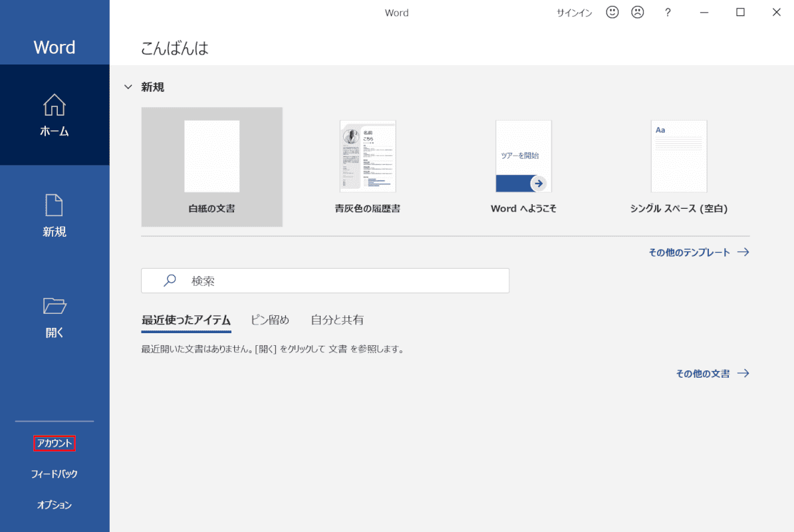Click サインイン in title bar
The width and height of the screenshot is (794, 532).
(x=575, y=13)
